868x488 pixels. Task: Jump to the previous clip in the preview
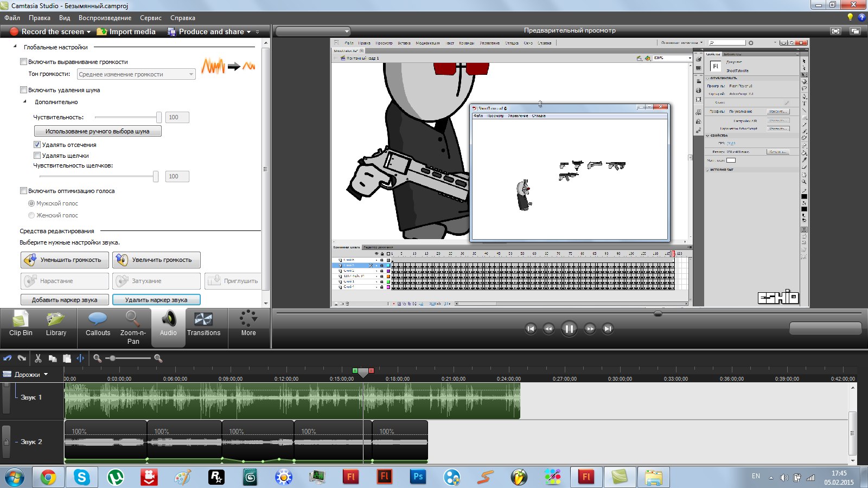(531, 329)
